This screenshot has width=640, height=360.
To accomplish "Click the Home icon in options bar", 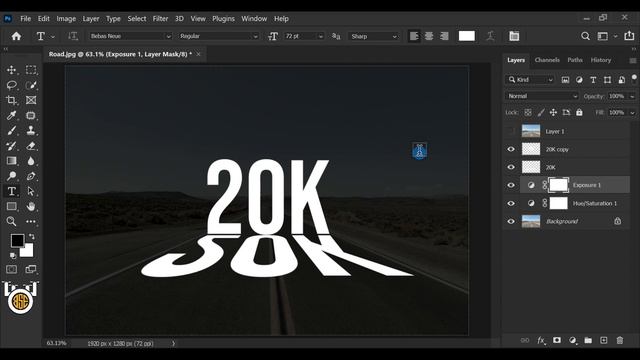I will click(x=16, y=36).
